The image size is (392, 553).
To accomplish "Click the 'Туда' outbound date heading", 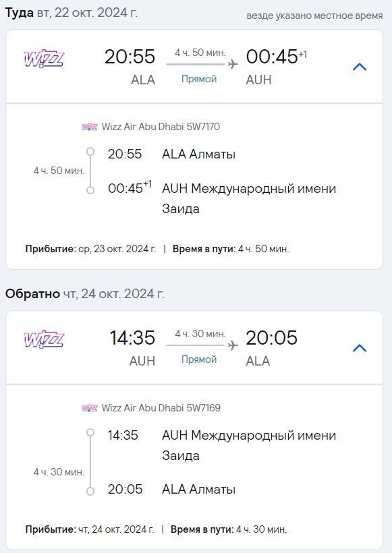I will [x=72, y=13].
